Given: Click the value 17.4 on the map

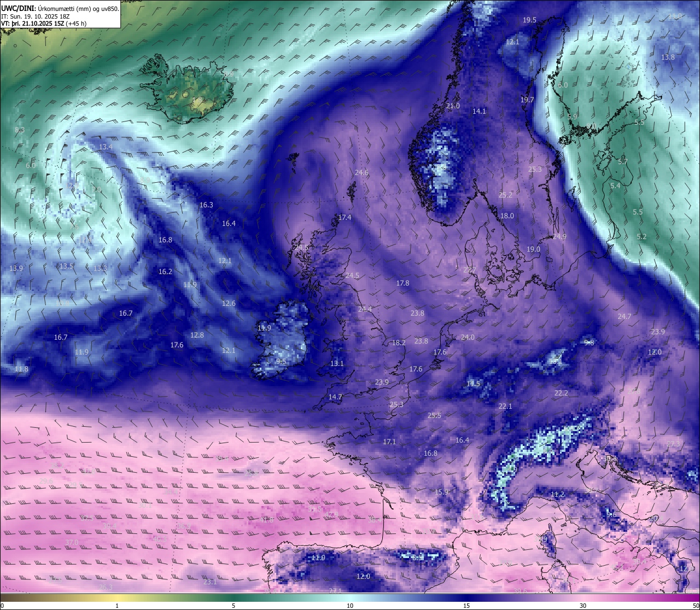Looking at the screenshot, I should click(x=345, y=217).
